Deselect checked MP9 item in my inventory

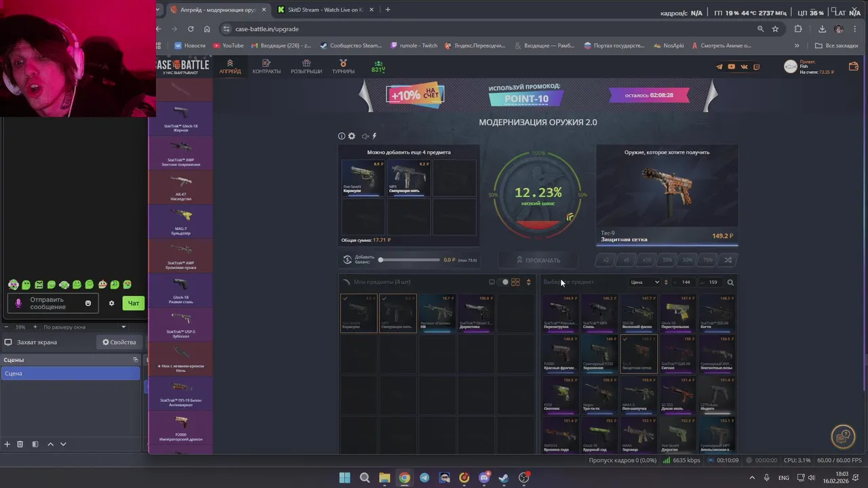(397, 312)
